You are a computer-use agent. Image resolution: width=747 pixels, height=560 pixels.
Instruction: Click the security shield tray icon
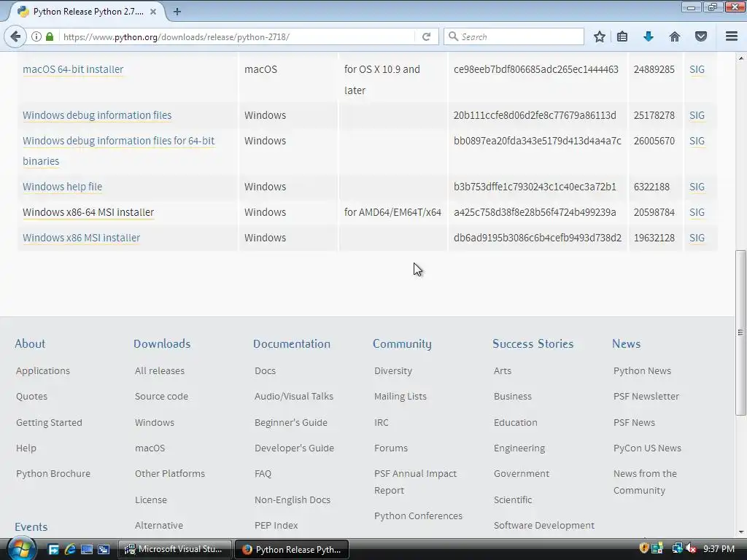[x=643, y=548]
